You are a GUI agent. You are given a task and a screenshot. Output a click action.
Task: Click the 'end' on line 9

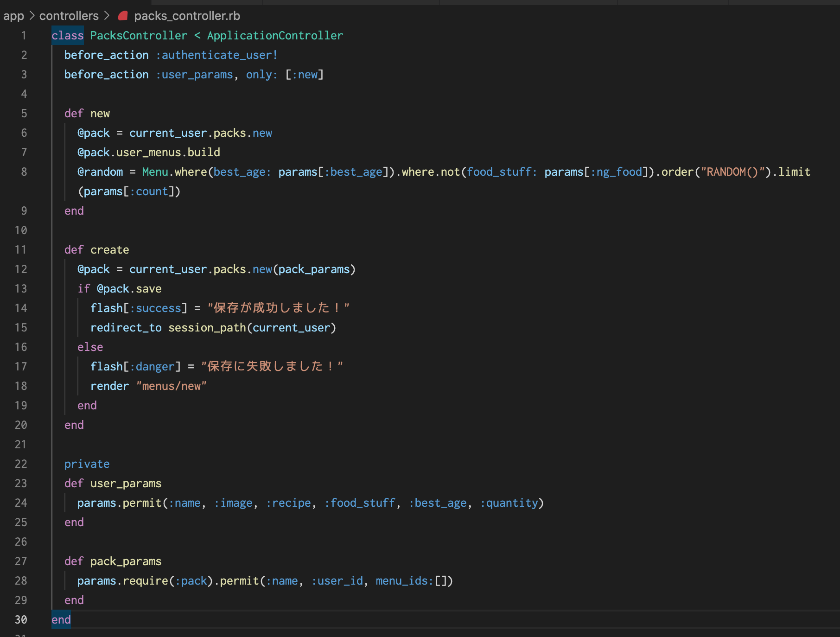[x=74, y=211]
